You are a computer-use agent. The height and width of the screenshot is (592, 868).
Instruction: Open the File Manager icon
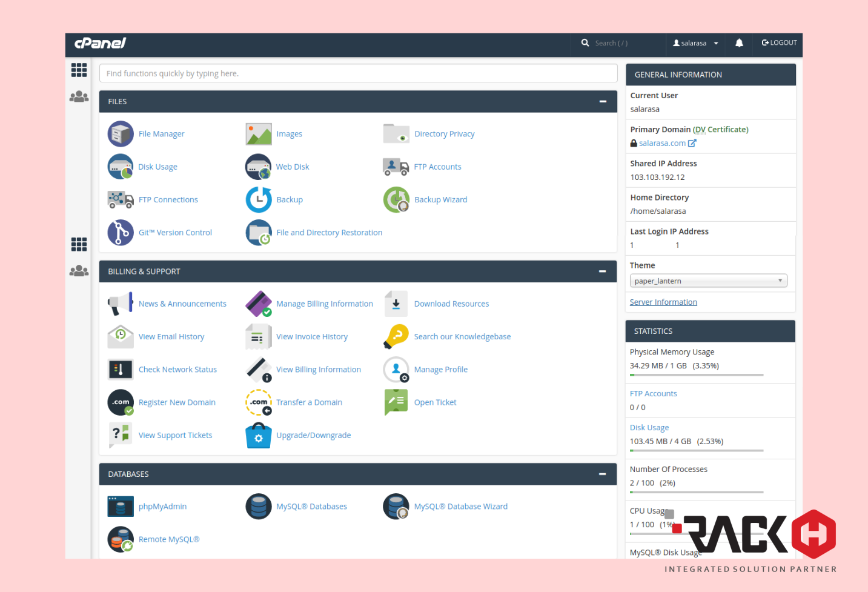[121, 134]
